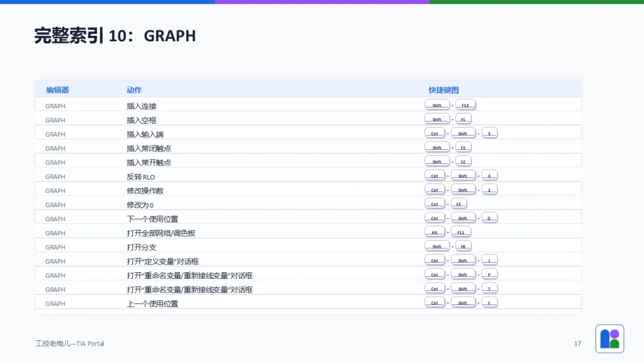The height and width of the screenshot is (363, 644).
Task: Click the 编辑器 column header
Action: click(57, 90)
